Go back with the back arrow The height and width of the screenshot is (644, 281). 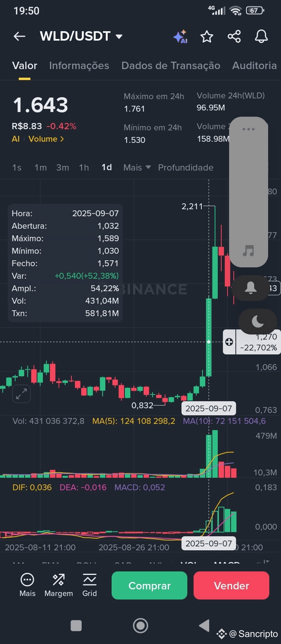[x=19, y=36]
